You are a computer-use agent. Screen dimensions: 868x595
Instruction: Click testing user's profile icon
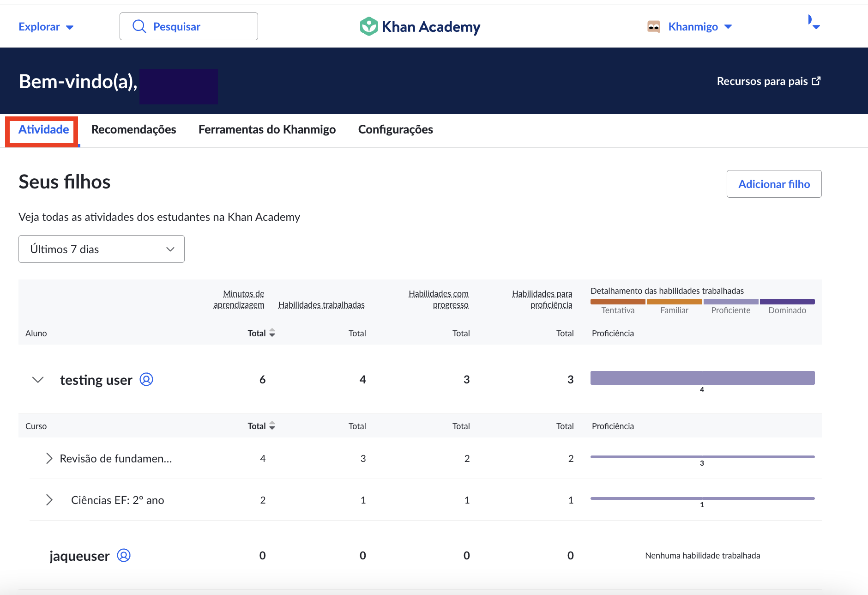(x=146, y=379)
